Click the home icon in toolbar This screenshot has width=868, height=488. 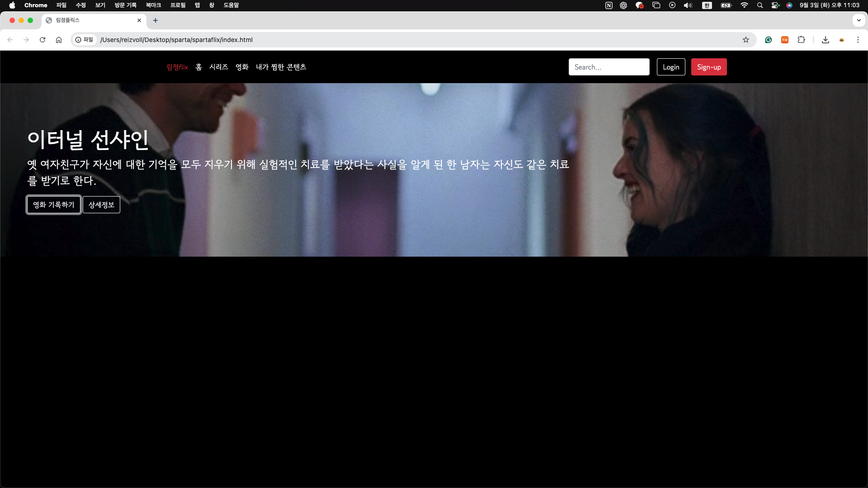click(59, 40)
